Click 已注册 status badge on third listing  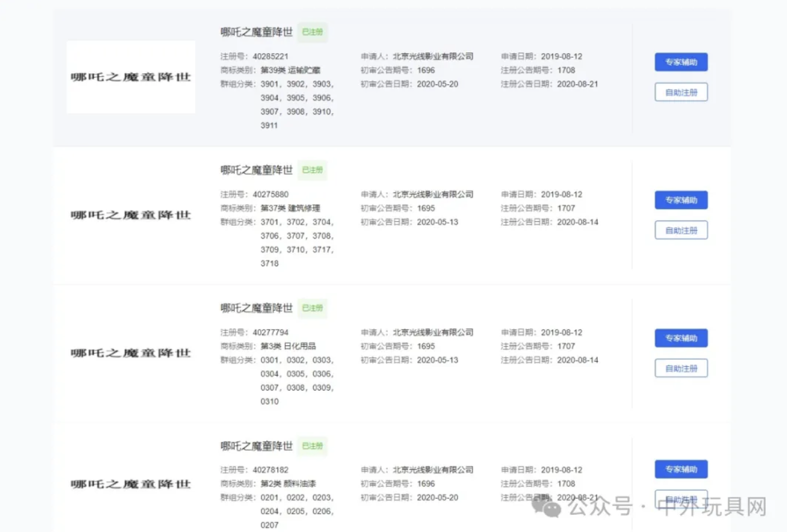pos(312,308)
